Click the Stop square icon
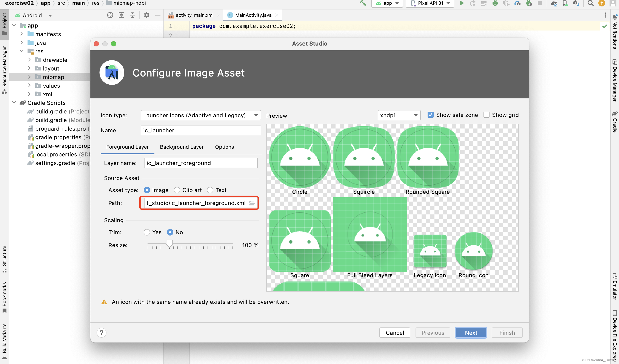This screenshot has width=619, height=364. click(540, 3)
